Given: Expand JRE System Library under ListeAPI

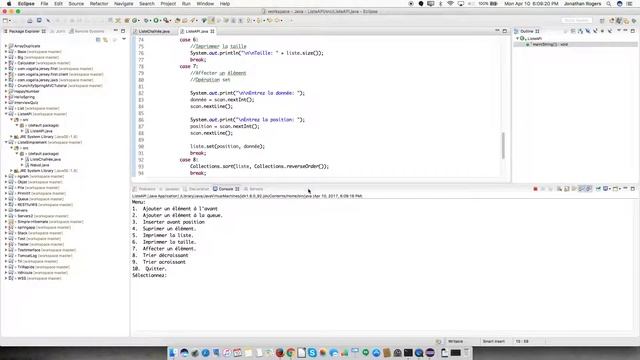Looking at the screenshot, I should [x=11, y=137].
